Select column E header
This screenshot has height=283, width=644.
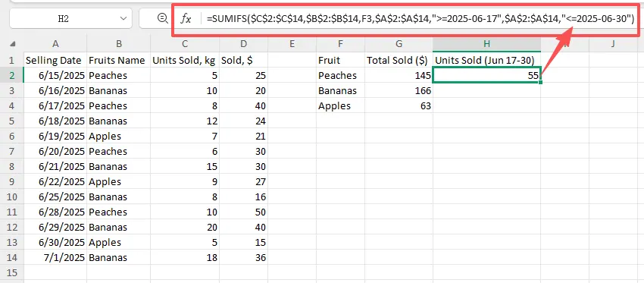(x=292, y=43)
